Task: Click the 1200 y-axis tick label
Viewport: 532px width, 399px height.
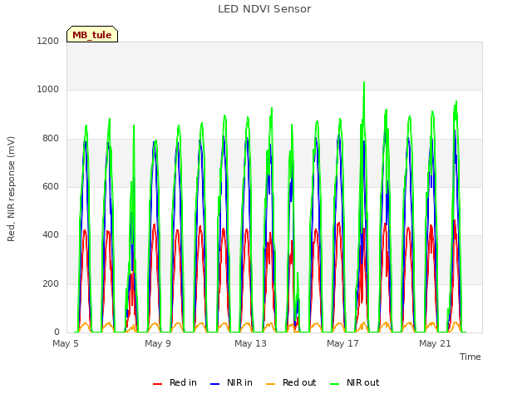Action: click(48, 41)
